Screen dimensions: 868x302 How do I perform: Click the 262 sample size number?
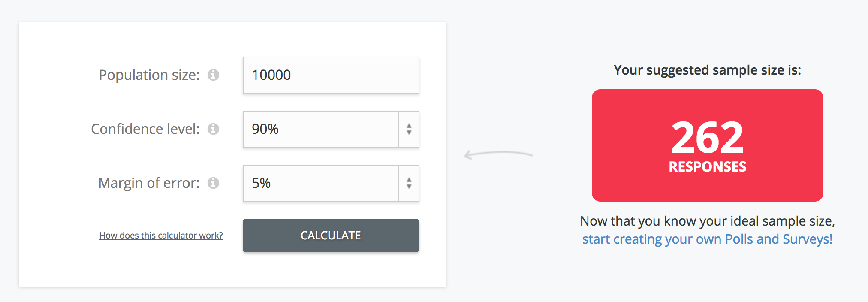point(707,137)
